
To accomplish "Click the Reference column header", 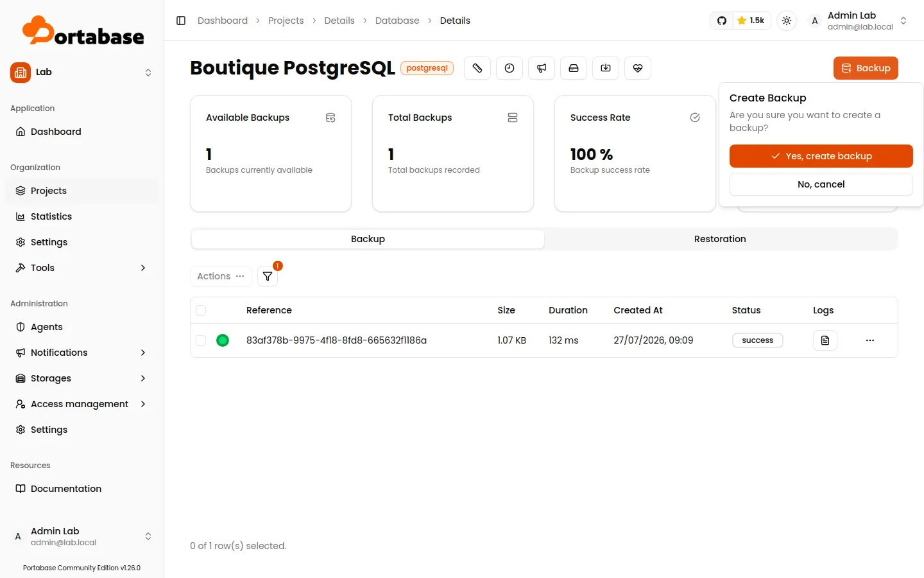I will tap(269, 310).
